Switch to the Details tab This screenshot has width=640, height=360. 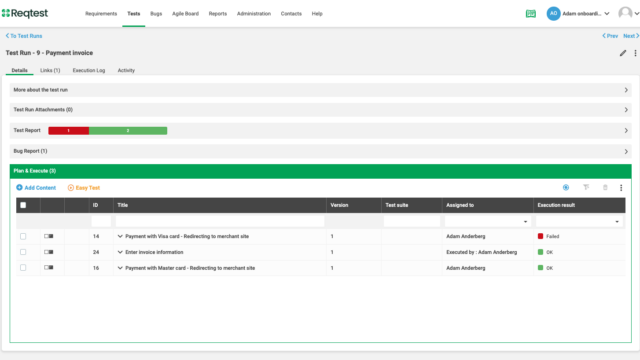20,70
